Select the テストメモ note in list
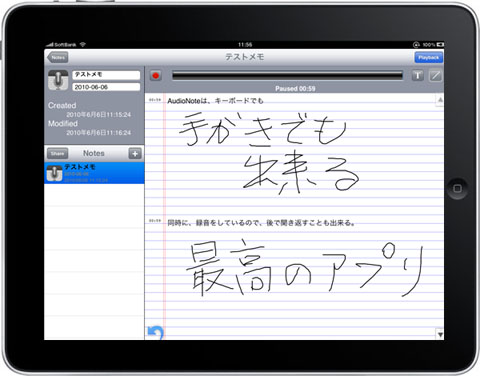The height and width of the screenshot is (376, 480). coord(94,173)
